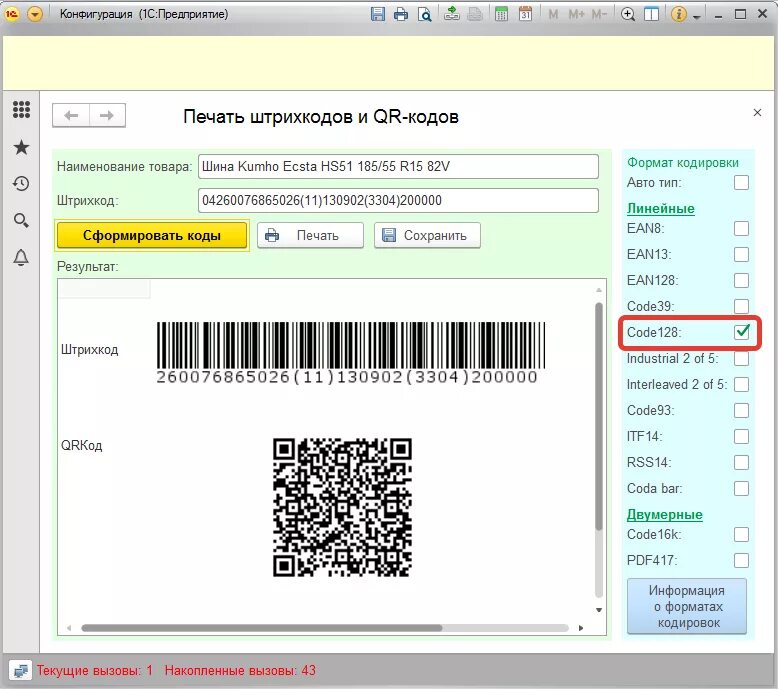
Task: Go forward with the right arrow button
Action: click(x=107, y=116)
